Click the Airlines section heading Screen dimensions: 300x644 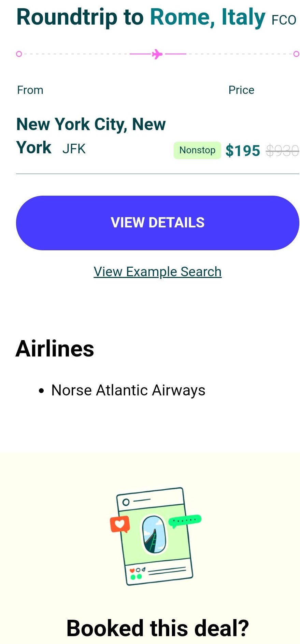tap(55, 349)
